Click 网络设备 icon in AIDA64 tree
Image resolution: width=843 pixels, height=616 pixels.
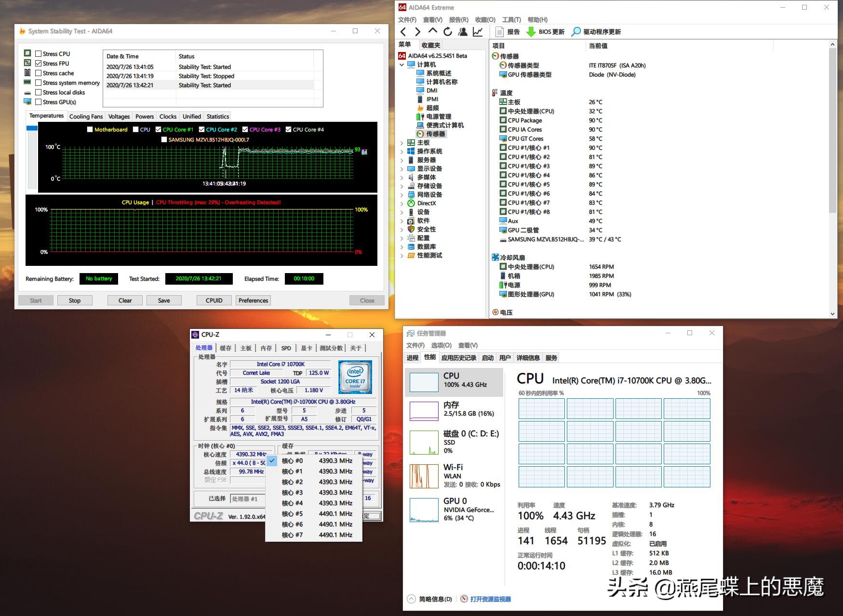[x=411, y=195]
